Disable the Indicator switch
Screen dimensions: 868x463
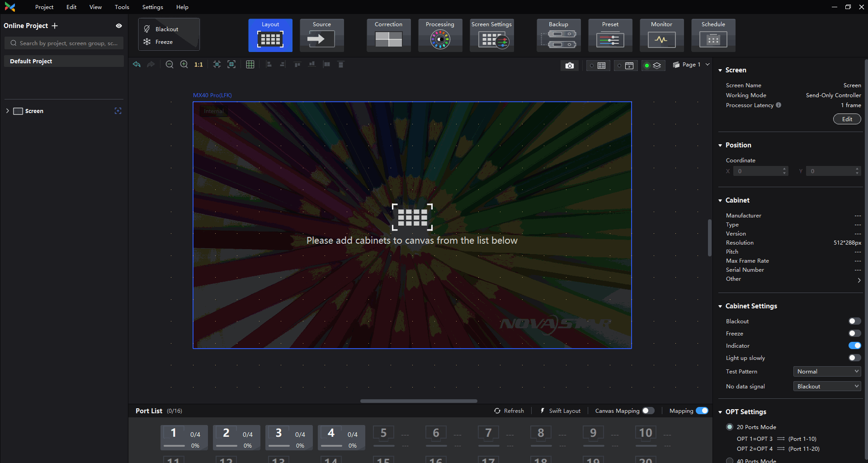(854, 345)
